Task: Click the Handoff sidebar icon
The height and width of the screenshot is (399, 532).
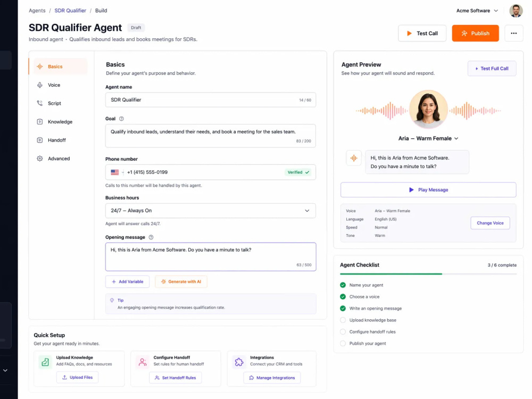Action: [40, 140]
